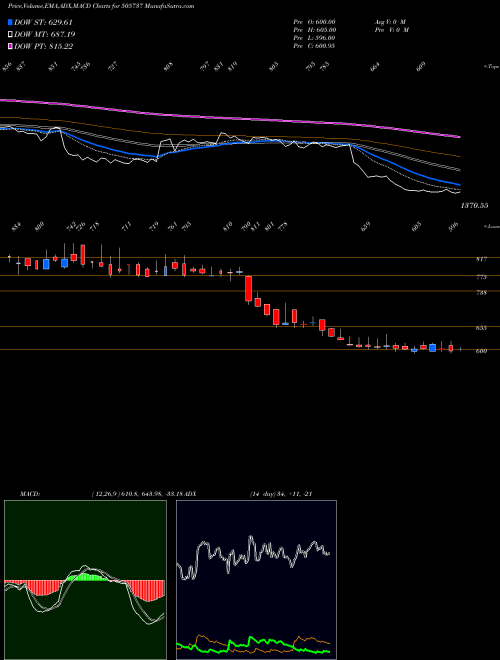Screen dimensions: 500x660
Task: Click the 'Pre O: 600.00' value
Action: click(x=314, y=22)
